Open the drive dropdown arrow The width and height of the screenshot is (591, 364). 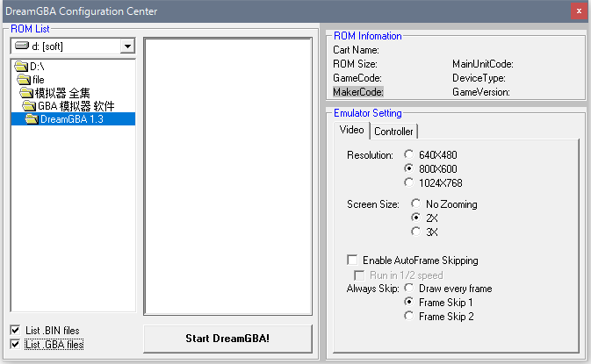pyautogui.click(x=127, y=46)
